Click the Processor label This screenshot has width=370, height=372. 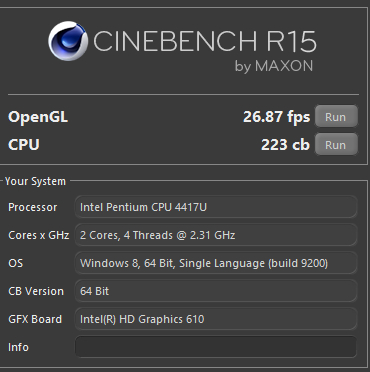tap(32, 207)
